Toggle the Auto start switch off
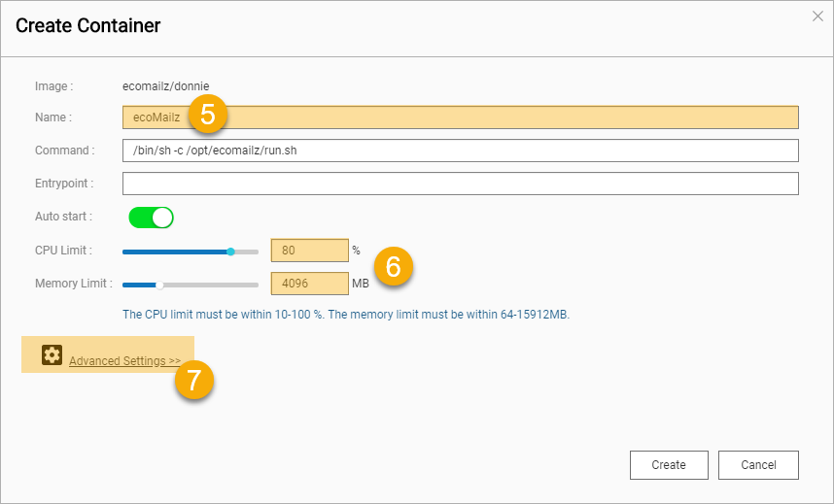The width and height of the screenshot is (834, 504). (151, 218)
